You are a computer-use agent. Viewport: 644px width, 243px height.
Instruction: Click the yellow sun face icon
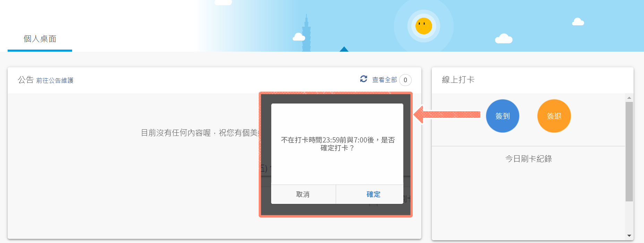click(423, 26)
